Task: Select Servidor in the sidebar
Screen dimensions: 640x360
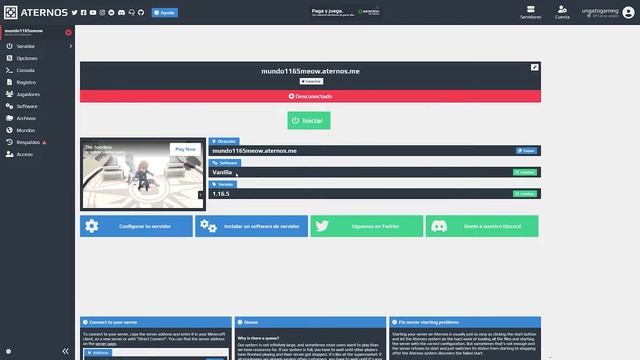Action: 26,46
